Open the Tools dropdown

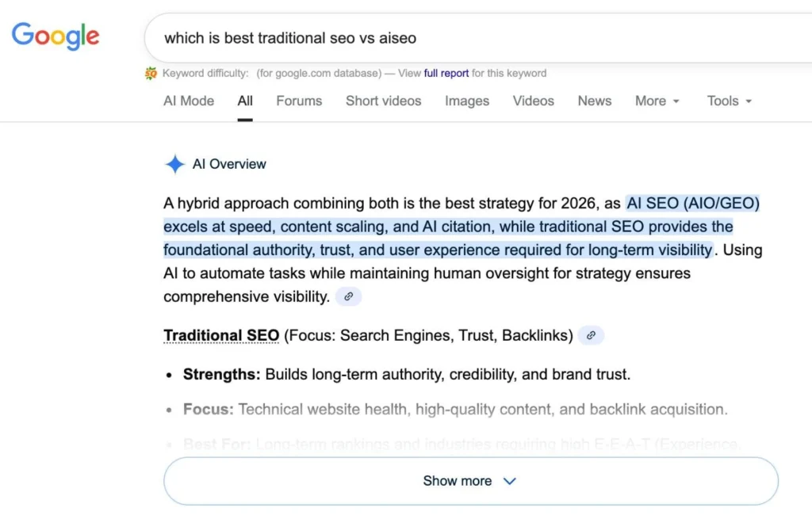pos(728,101)
